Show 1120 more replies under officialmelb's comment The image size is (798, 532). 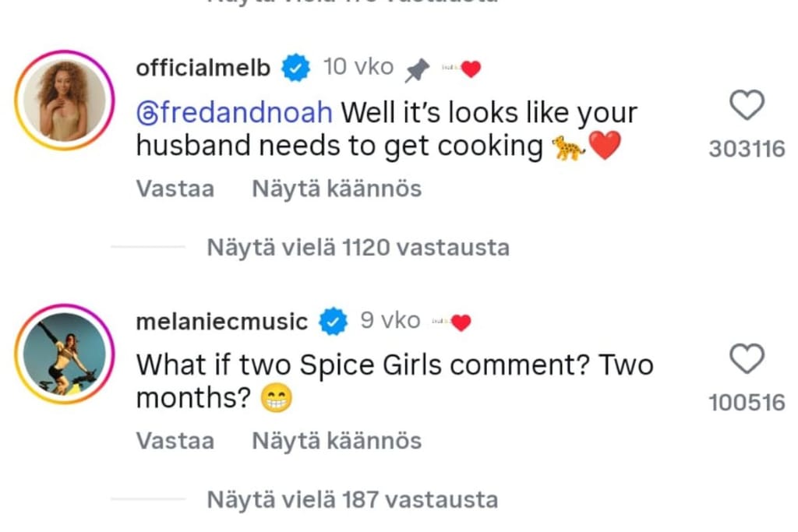(x=358, y=247)
